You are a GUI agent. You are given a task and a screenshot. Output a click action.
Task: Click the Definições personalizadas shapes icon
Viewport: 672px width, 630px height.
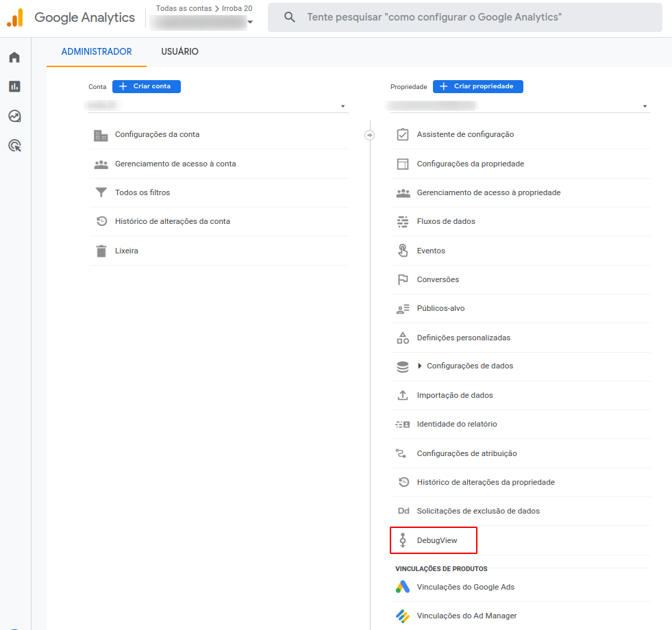[x=403, y=338]
